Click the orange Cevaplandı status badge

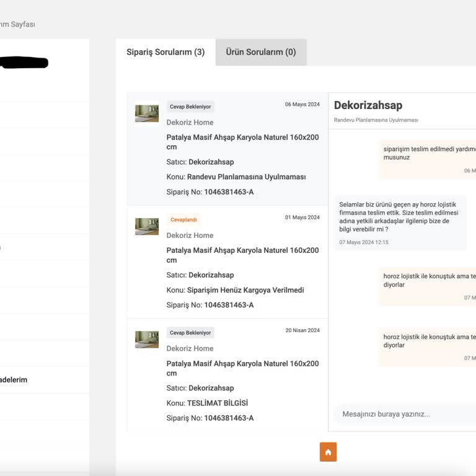point(183,219)
